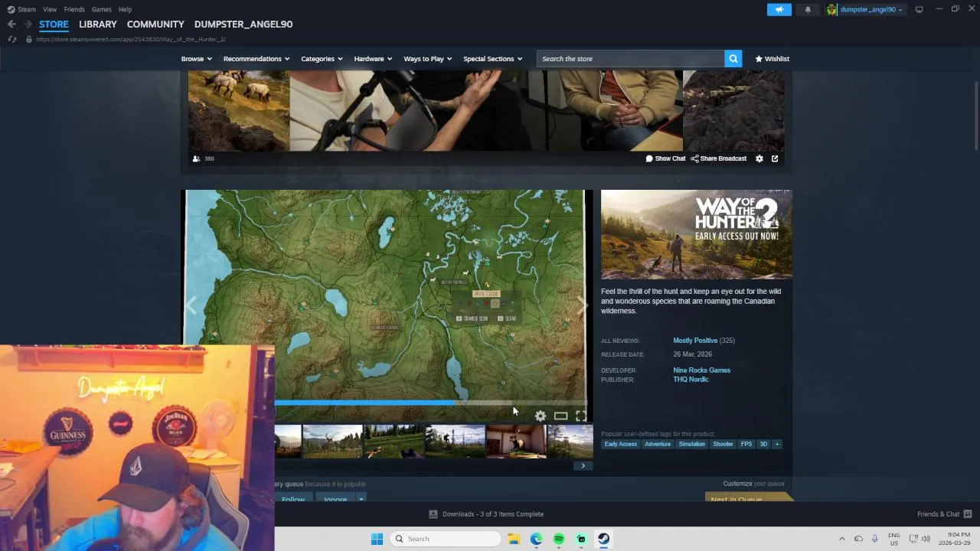This screenshot has width=980, height=551.
Task: Go forward with the right arrow
Action: click(28, 24)
